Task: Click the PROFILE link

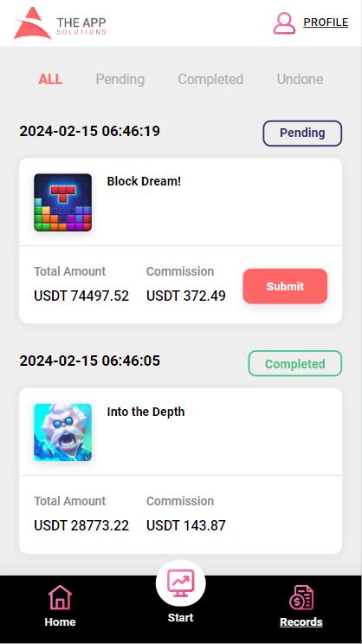Action: [x=326, y=23]
